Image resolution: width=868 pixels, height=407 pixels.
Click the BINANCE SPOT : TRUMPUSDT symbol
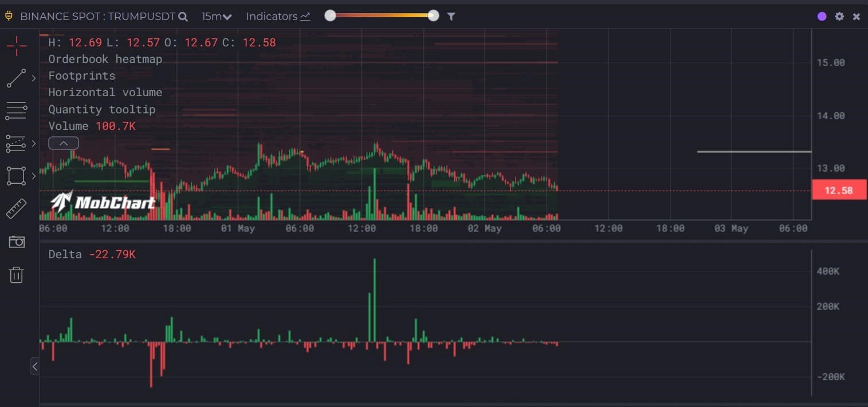pyautogui.click(x=97, y=17)
